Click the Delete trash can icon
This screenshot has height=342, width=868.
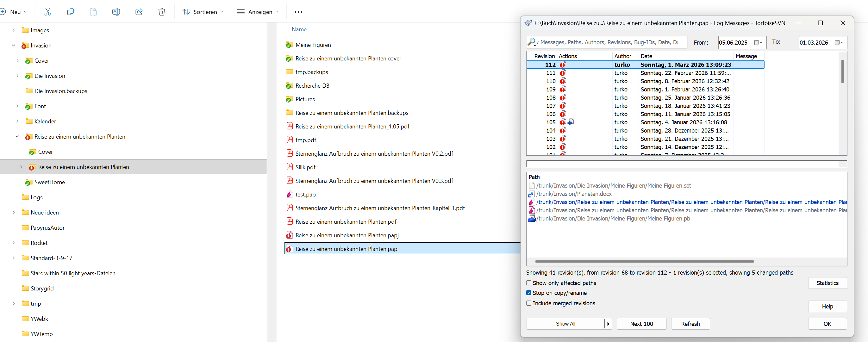point(162,12)
